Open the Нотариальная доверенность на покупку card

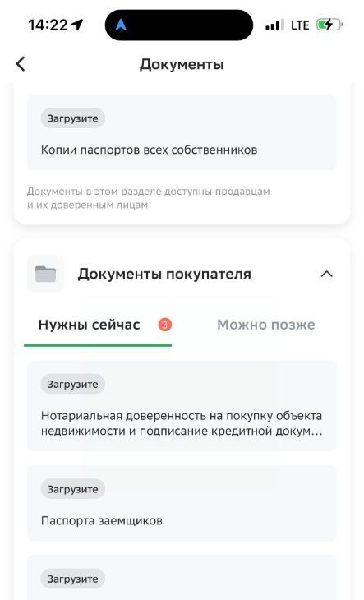point(182,405)
